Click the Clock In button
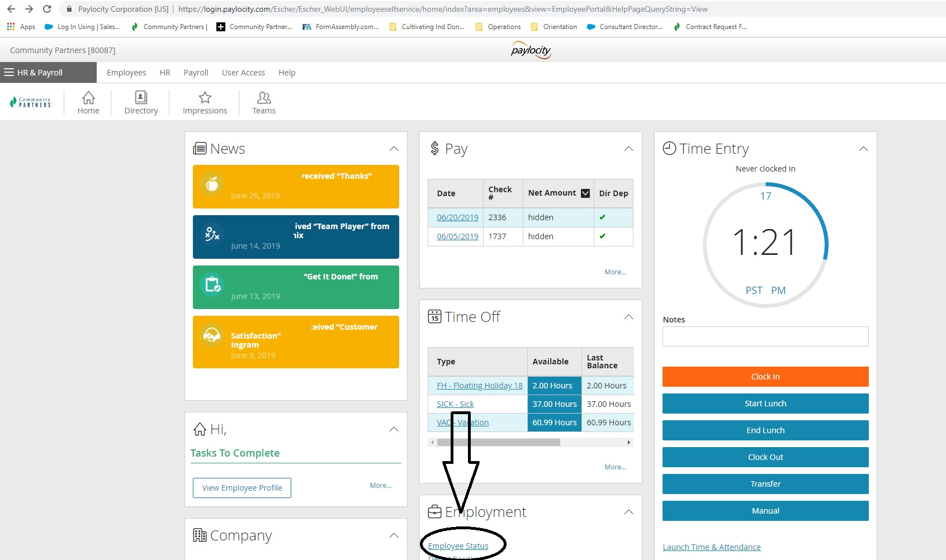946x560 pixels. [765, 377]
